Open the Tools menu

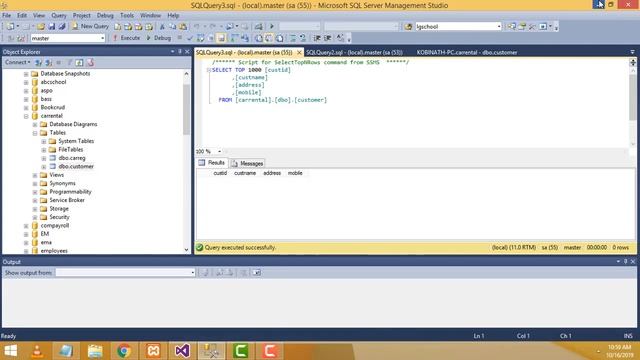(127, 16)
